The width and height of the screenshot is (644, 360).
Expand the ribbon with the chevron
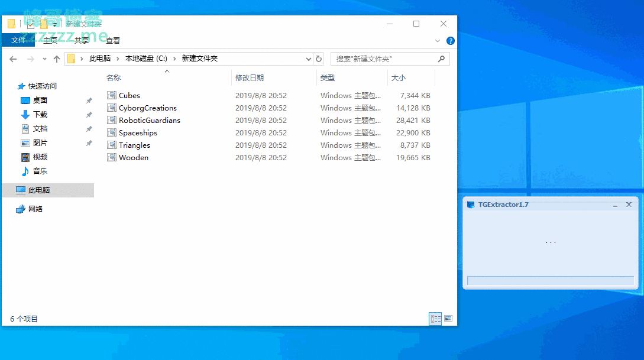pos(438,41)
